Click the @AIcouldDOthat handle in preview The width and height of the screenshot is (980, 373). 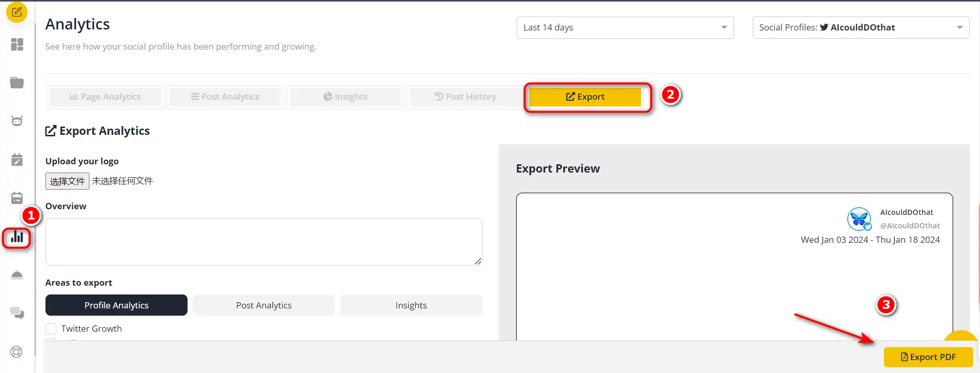910,226
